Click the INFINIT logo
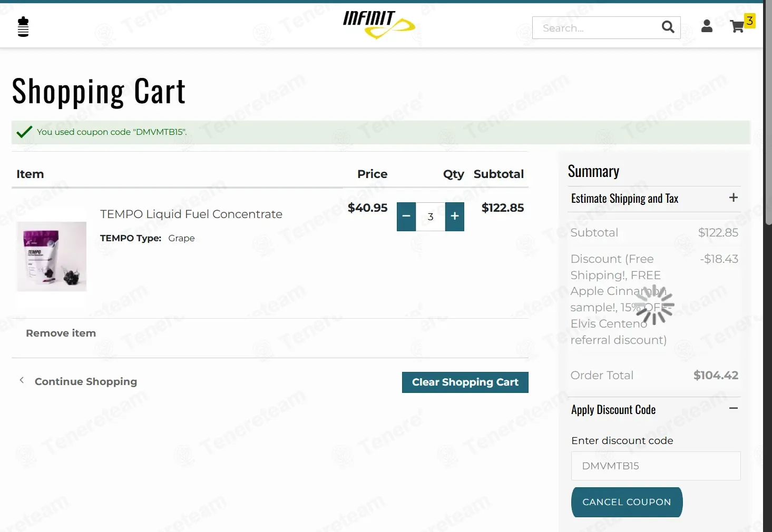The width and height of the screenshot is (772, 532). pyautogui.click(x=379, y=25)
